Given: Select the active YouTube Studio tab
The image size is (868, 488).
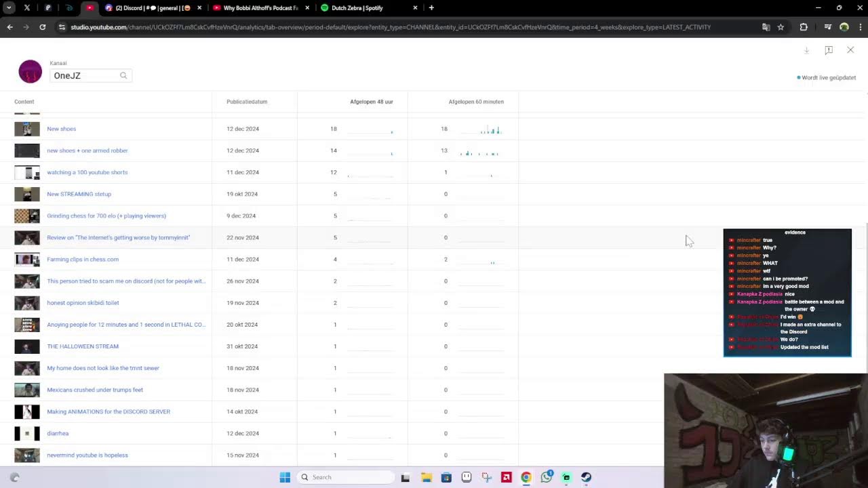Looking at the screenshot, I should pyautogui.click(x=90, y=8).
